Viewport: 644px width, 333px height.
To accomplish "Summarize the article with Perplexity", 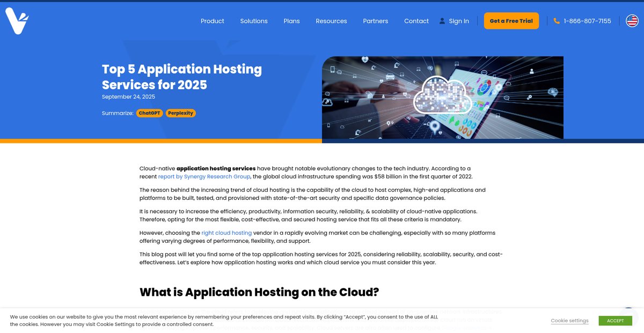I will 180,113.
